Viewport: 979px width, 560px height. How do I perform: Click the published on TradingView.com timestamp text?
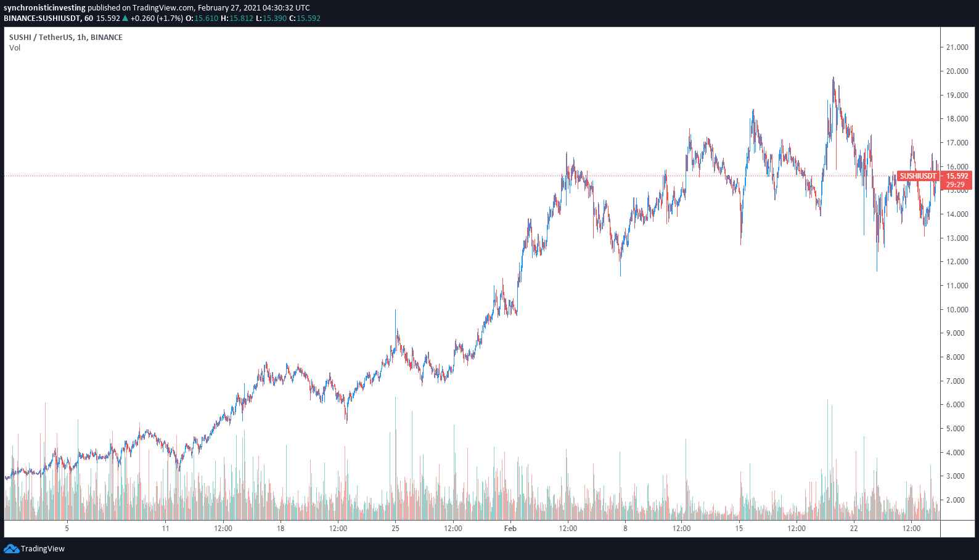pyautogui.click(x=199, y=8)
